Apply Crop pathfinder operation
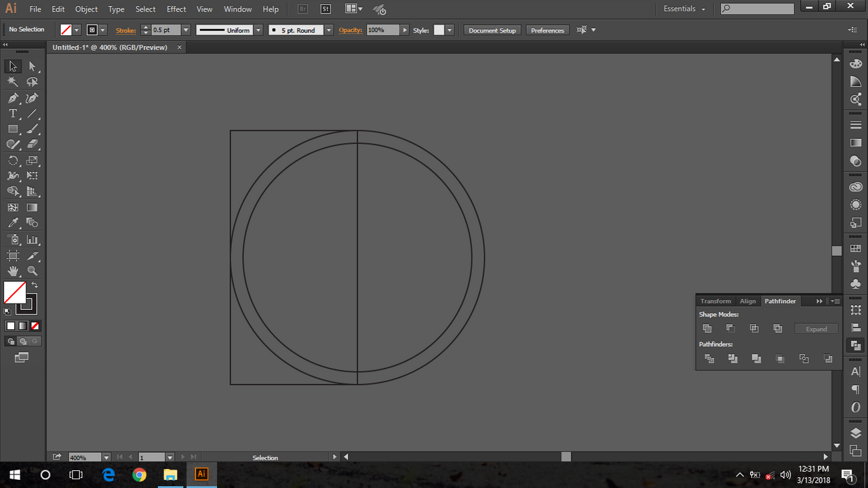The width and height of the screenshot is (868, 488). (x=781, y=359)
